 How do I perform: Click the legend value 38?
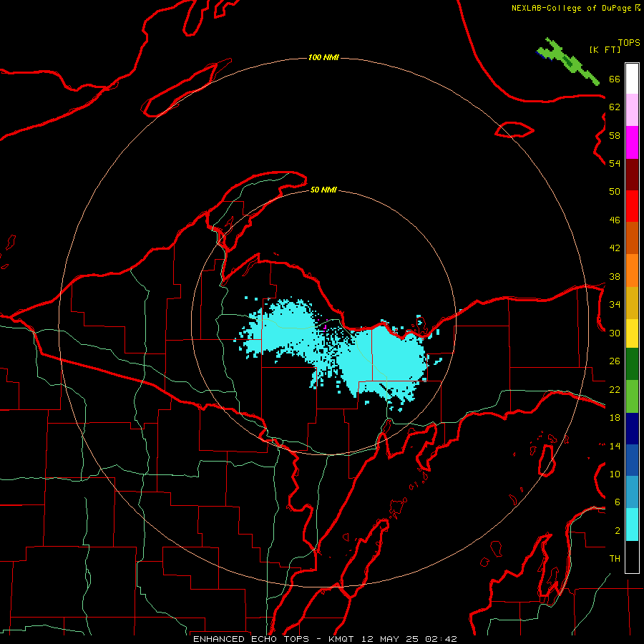[x=615, y=276]
